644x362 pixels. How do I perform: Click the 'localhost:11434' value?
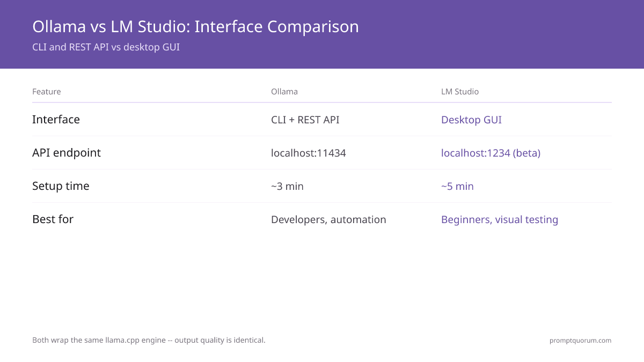click(309, 153)
